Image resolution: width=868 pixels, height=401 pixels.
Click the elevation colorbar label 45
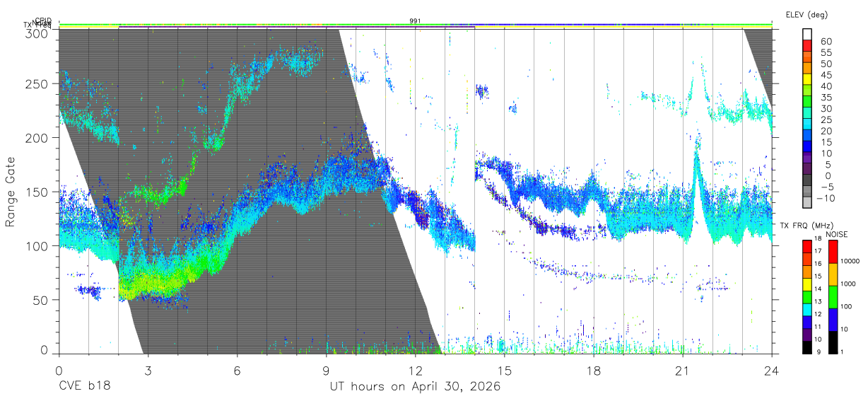(826, 75)
